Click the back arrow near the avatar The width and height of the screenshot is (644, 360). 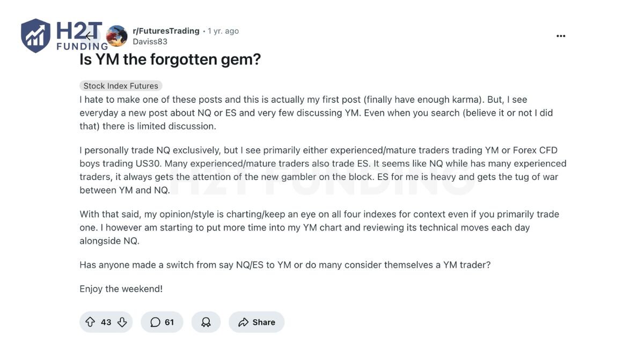pos(90,36)
